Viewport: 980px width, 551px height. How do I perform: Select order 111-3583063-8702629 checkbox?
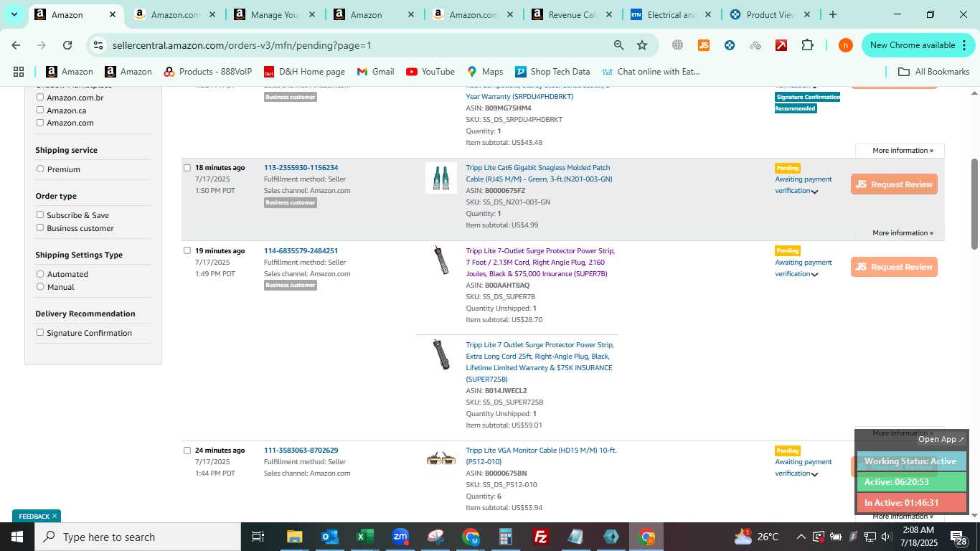coord(187,451)
